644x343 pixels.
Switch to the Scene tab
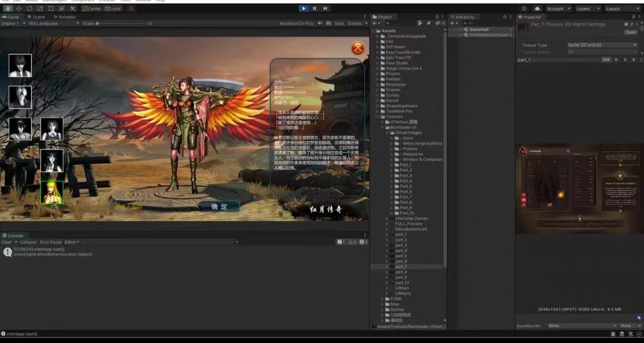(37, 17)
